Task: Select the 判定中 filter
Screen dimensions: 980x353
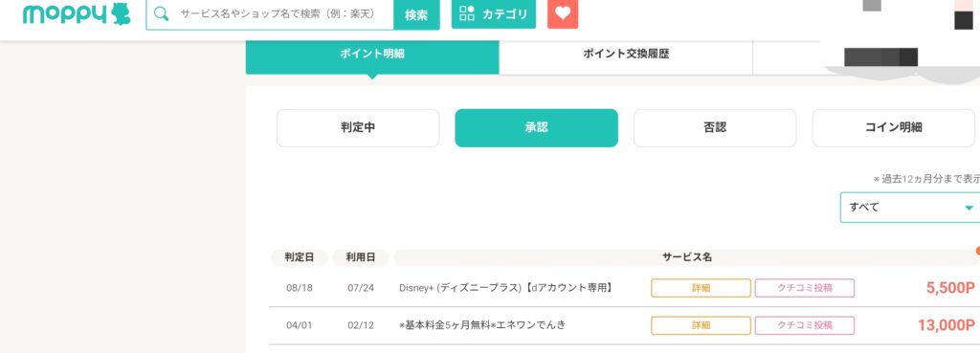Action: [x=358, y=128]
